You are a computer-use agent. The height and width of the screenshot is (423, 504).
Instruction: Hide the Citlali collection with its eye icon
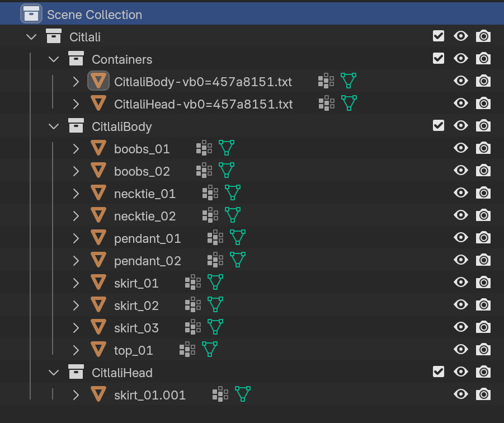(460, 36)
